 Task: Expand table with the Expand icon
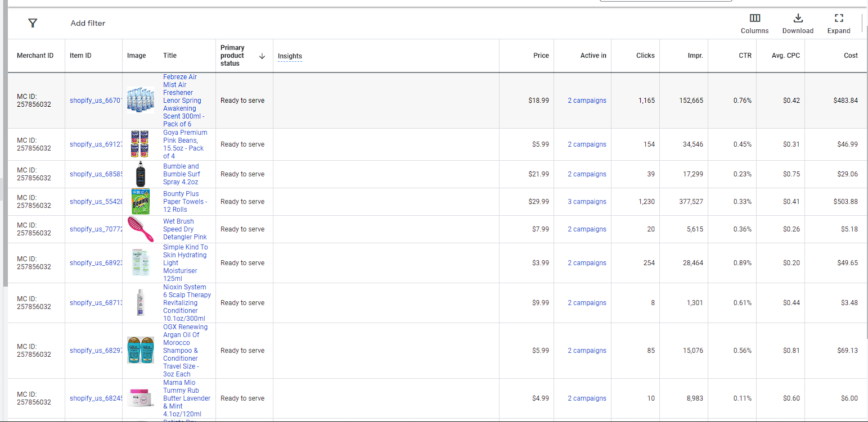tap(839, 18)
